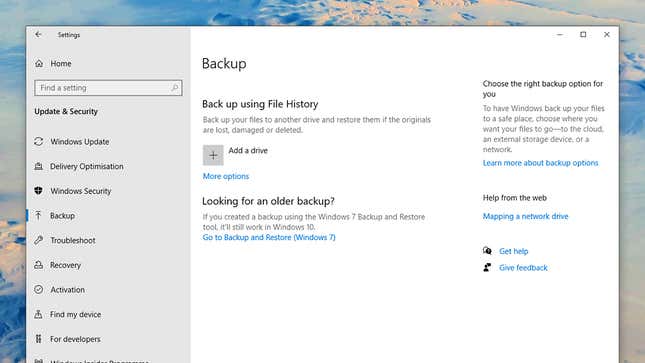
Task: Switch to the Recovery page
Action: [65, 265]
